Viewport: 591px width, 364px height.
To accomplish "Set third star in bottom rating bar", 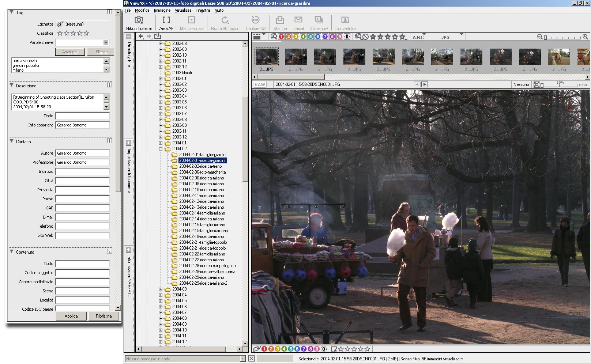I will tap(354, 349).
